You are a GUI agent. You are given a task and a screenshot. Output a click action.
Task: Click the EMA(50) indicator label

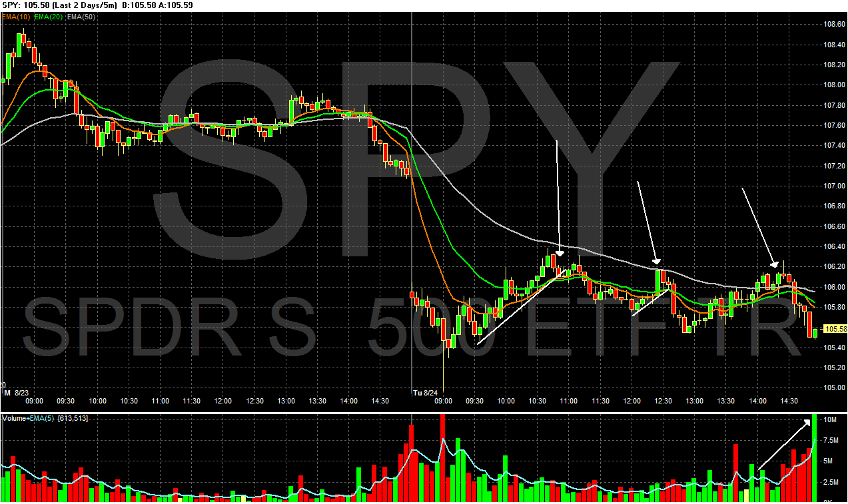pyautogui.click(x=82, y=17)
